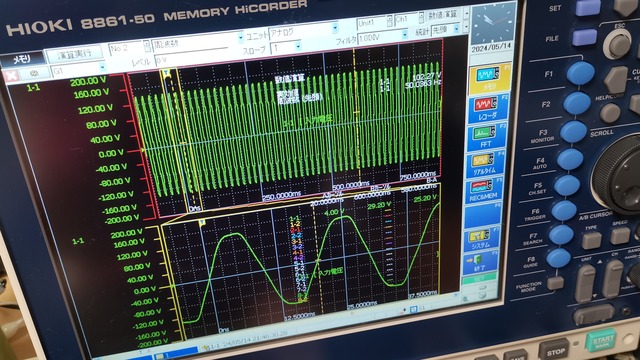Open the 周波数 calculation type dropdown

198,41
